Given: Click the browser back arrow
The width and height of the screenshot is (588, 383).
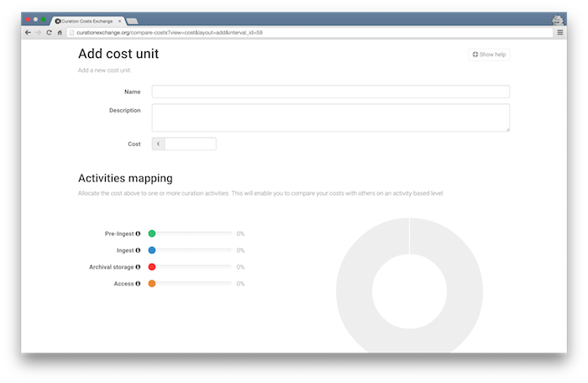Looking at the screenshot, I should [x=28, y=32].
